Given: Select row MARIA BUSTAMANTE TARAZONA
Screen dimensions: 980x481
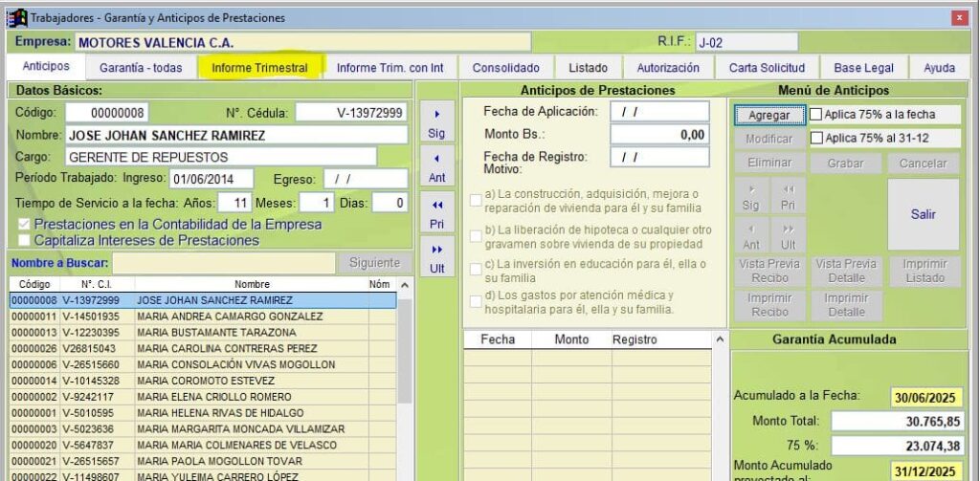Looking at the screenshot, I should tap(203, 333).
